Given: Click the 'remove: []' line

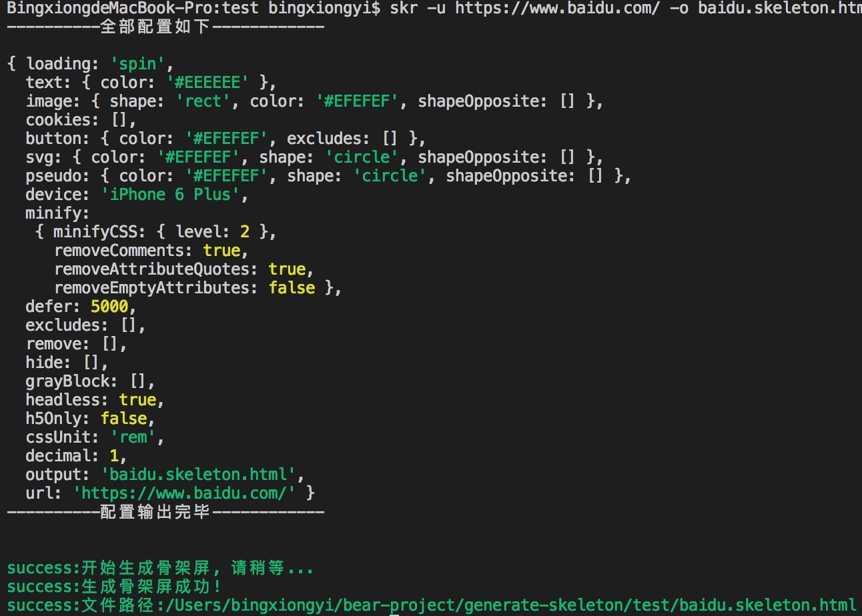Looking at the screenshot, I should click(77, 344).
